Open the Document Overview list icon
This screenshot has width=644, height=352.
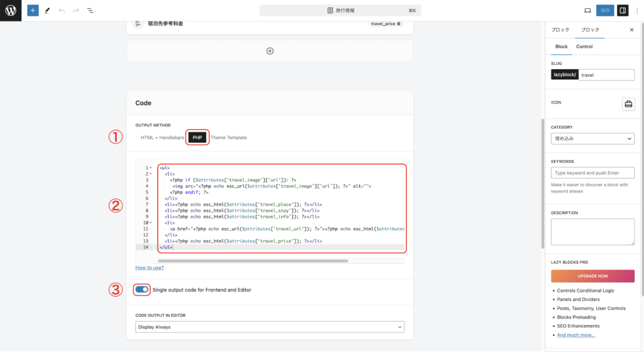(91, 11)
